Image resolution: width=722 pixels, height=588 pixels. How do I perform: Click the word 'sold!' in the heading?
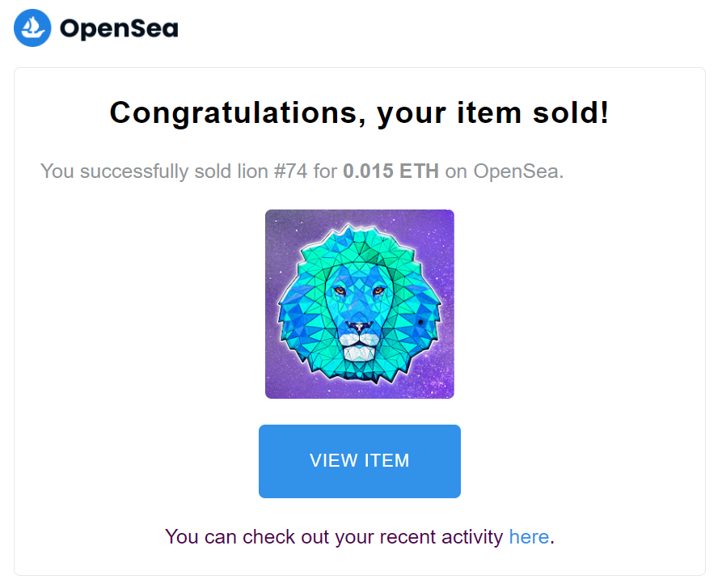pos(571,112)
